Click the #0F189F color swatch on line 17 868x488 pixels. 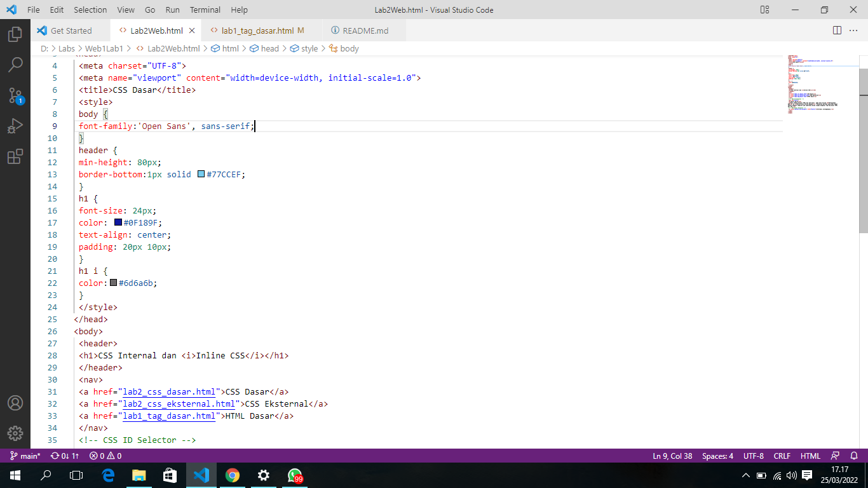[x=117, y=222]
